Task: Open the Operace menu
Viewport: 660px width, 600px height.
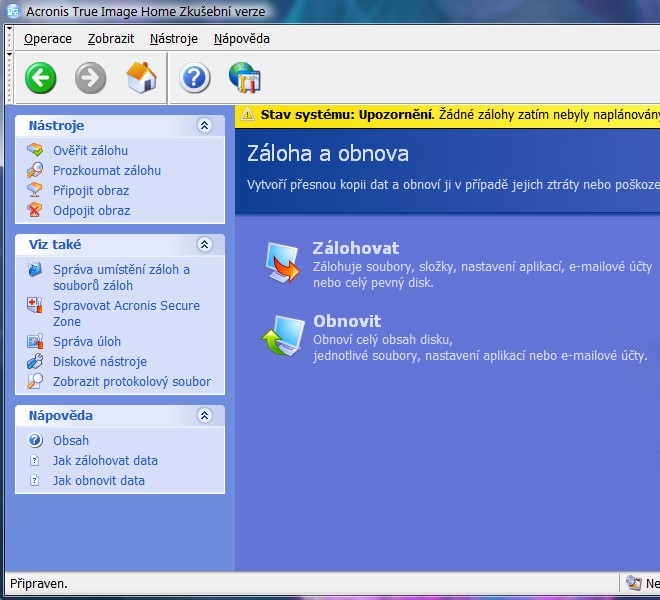Action: (48, 39)
